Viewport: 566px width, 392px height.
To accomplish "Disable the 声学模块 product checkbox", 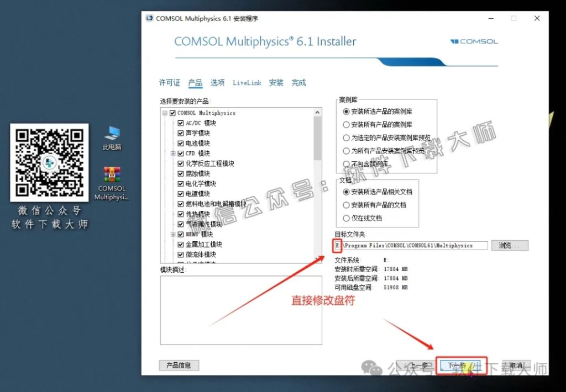I will pos(181,133).
